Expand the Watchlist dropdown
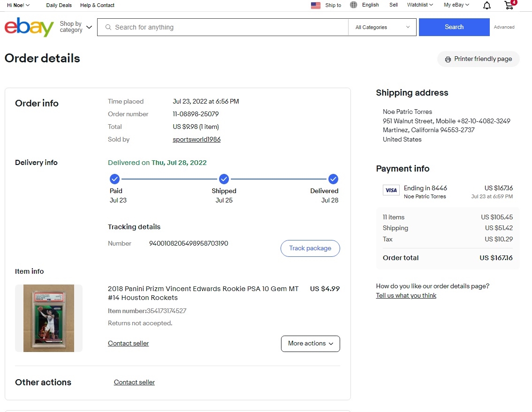The image size is (532, 412). 420,5
